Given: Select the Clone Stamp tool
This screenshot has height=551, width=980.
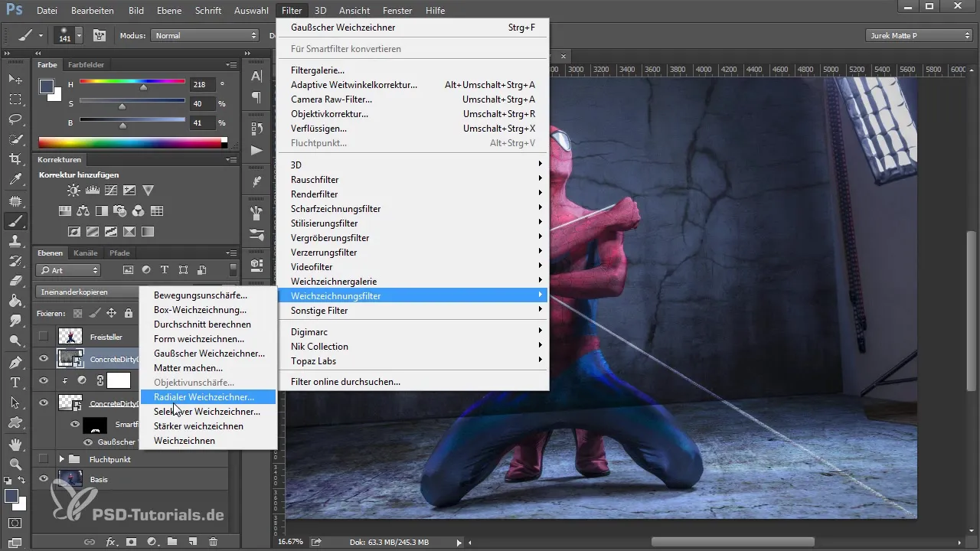Looking at the screenshot, I should [15, 241].
